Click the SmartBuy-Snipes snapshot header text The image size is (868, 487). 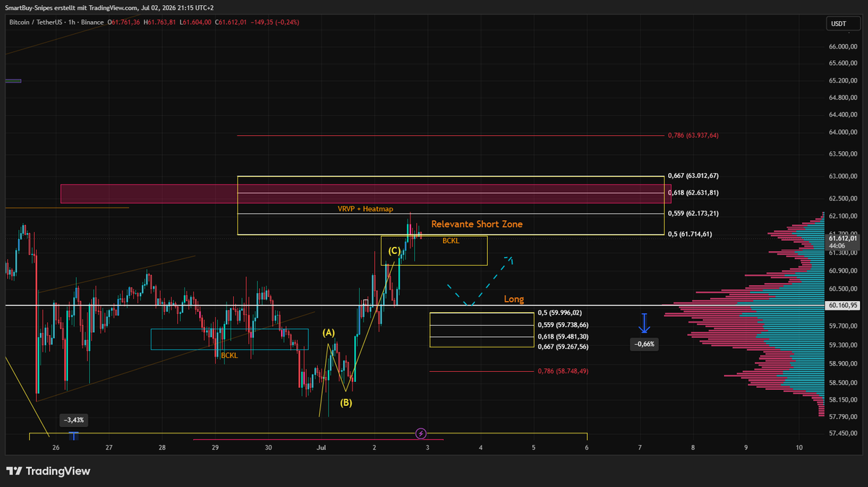(109, 8)
